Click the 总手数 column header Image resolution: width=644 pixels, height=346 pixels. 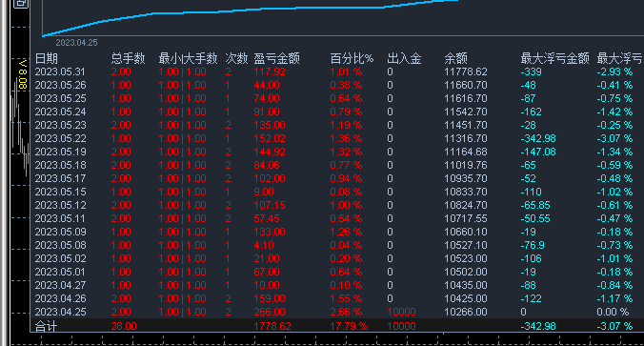click(129, 58)
